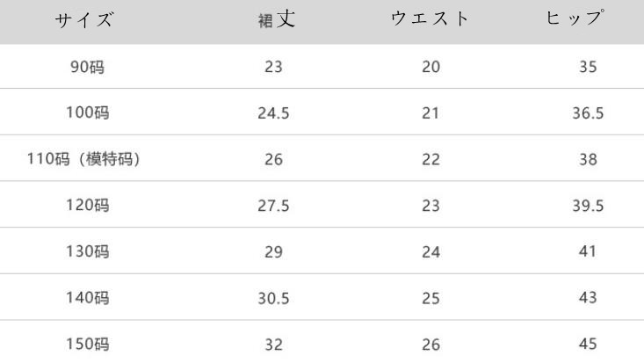This screenshot has height=363, width=644.
Task: Click skirt length value 30.5
Action: click(273, 299)
